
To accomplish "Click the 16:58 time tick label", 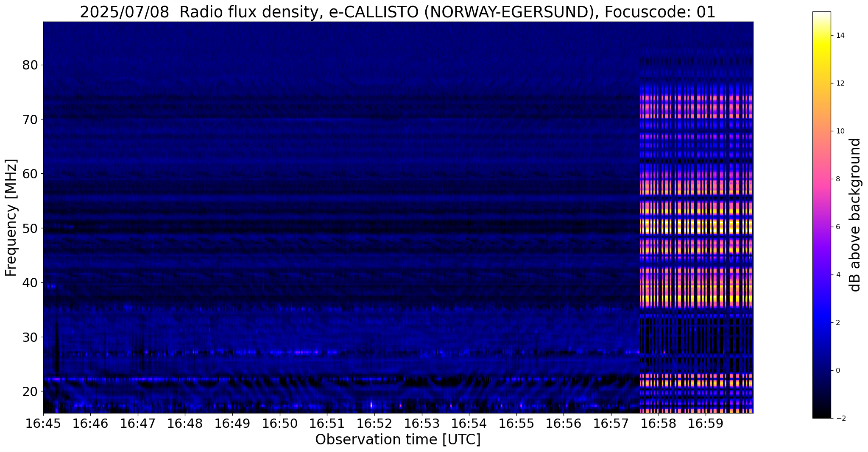I will click(x=658, y=423).
